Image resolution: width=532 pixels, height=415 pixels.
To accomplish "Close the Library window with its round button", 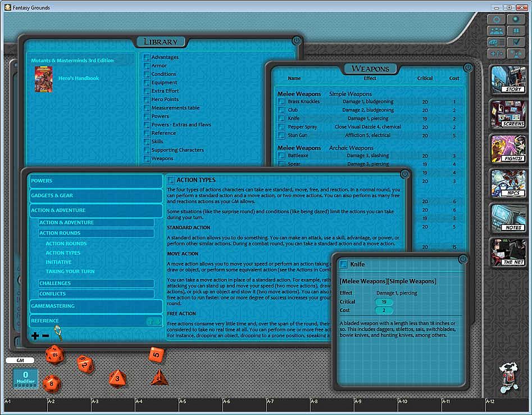I will pos(296,40).
